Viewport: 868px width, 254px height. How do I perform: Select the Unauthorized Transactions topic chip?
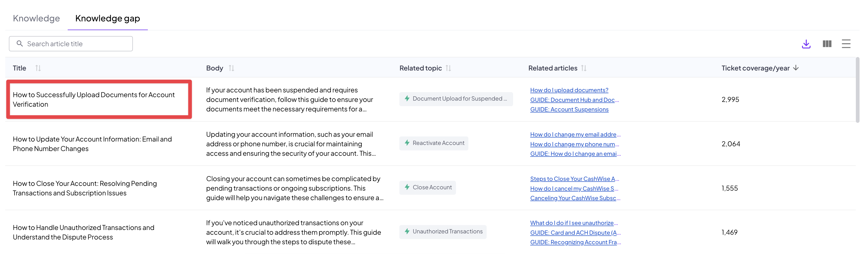coord(443,232)
